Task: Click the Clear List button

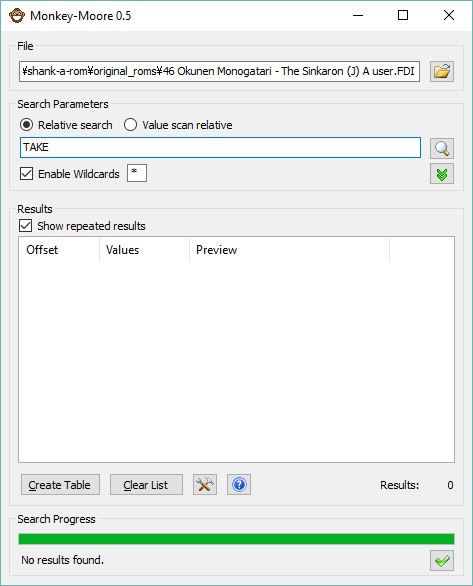Action: tap(146, 485)
